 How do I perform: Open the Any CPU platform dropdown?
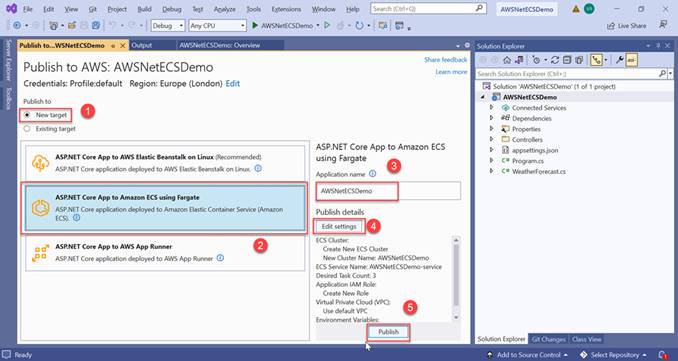pyautogui.click(x=217, y=26)
